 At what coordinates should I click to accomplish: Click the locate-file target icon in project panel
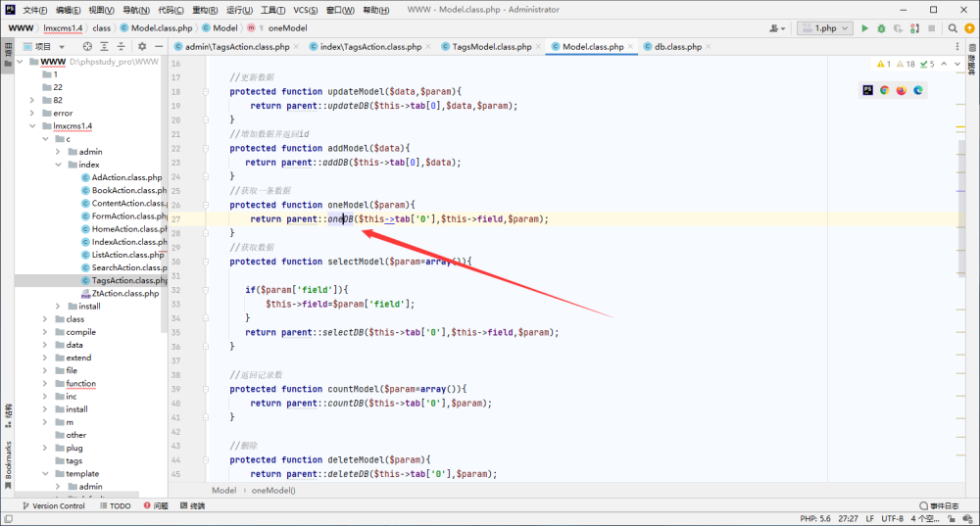click(x=87, y=46)
